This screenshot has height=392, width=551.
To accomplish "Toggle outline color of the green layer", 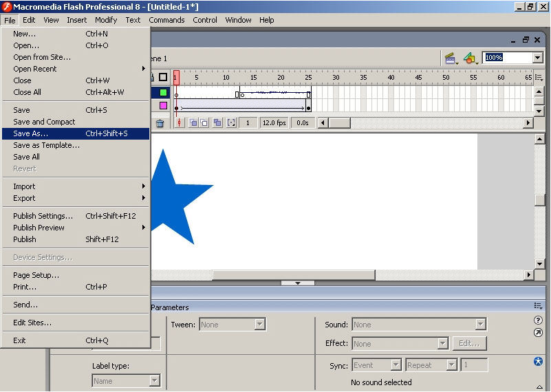I will click(x=163, y=92).
